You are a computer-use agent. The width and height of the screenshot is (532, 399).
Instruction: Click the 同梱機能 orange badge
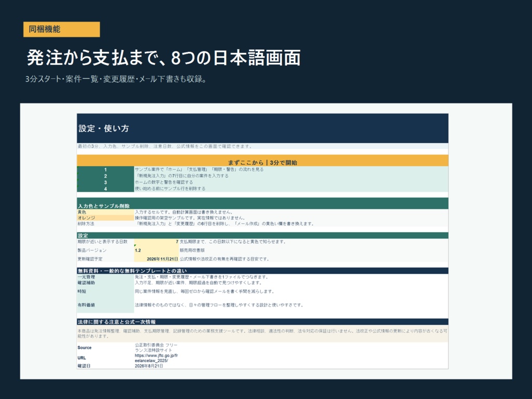61,29
